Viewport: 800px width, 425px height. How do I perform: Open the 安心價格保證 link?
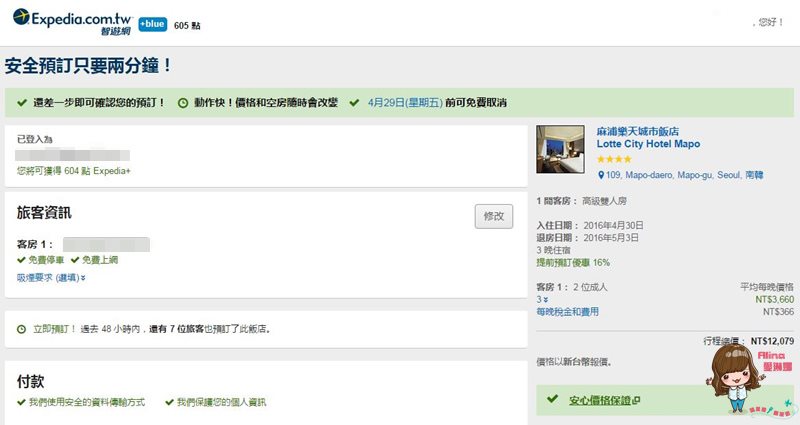[x=604, y=401]
